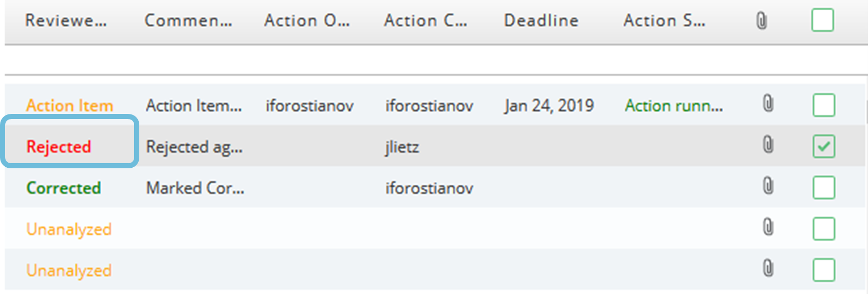
Task: Sort by Deadline column header
Action: tap(541, 21)
